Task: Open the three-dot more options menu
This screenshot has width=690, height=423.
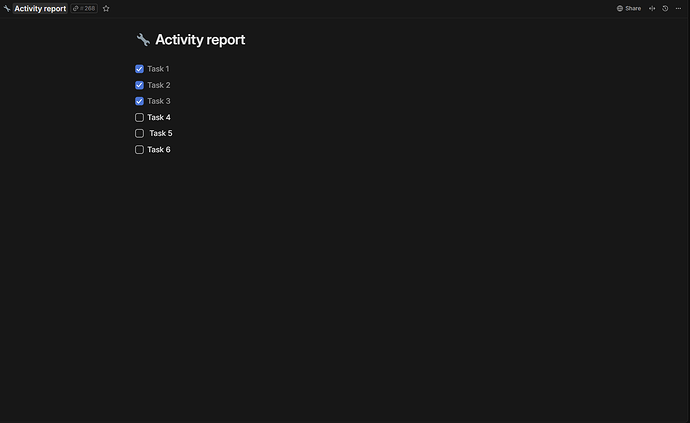Action: pyautogui.click(x=679, y=8)
